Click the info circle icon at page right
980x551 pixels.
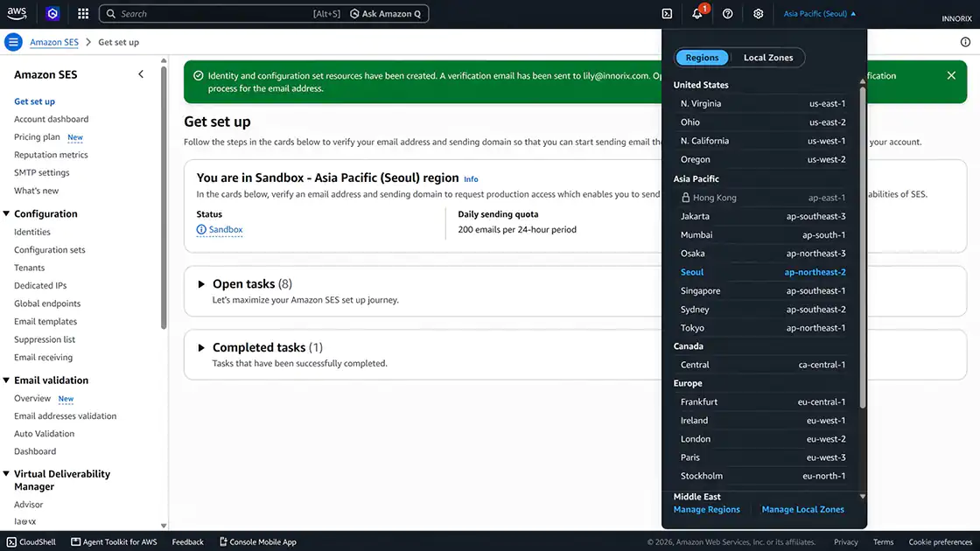click(965, 42)
